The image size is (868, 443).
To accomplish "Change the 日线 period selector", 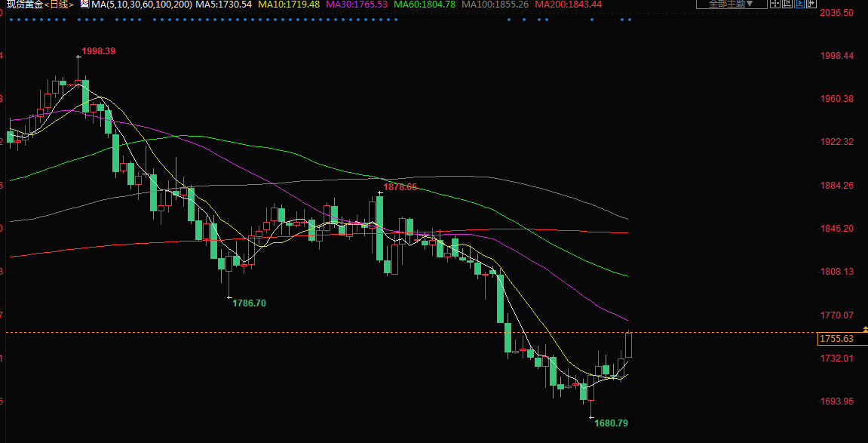I will coord(58,5).
